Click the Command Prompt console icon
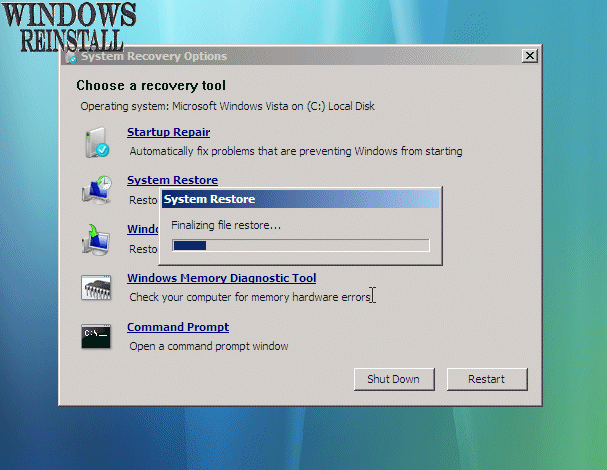The width and height of the screenshot is (607, 470). [97, 336]
